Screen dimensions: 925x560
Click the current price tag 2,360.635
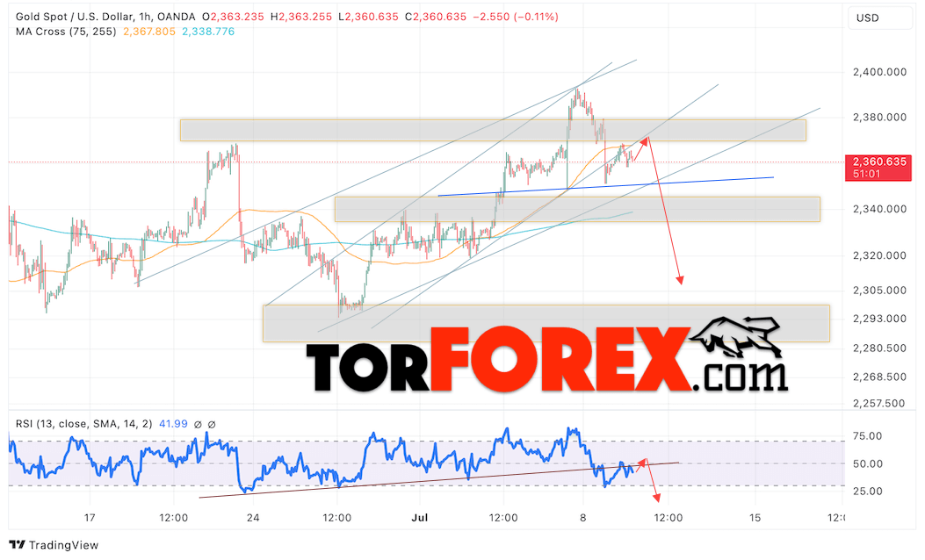[x=879, y=162]
